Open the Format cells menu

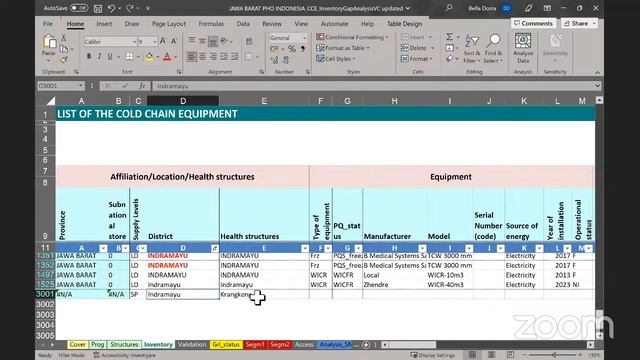pyautogui.click(x=416, y=59)
